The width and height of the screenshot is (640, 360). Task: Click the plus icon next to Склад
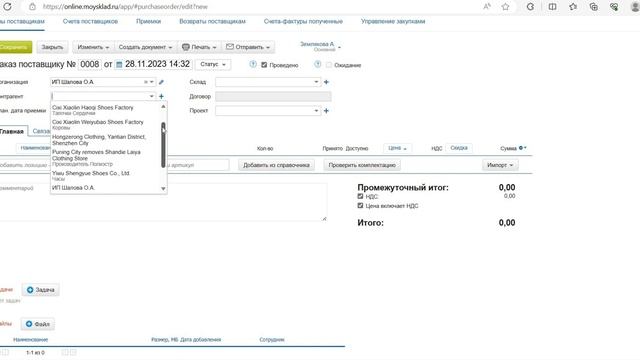click(x=326, y=82)
